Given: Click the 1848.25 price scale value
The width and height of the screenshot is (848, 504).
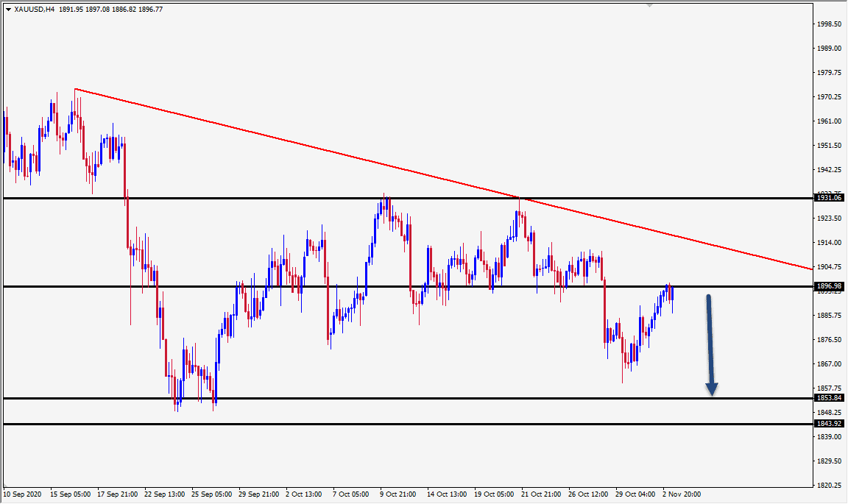Looking at the screenshot, I should 830,413.
